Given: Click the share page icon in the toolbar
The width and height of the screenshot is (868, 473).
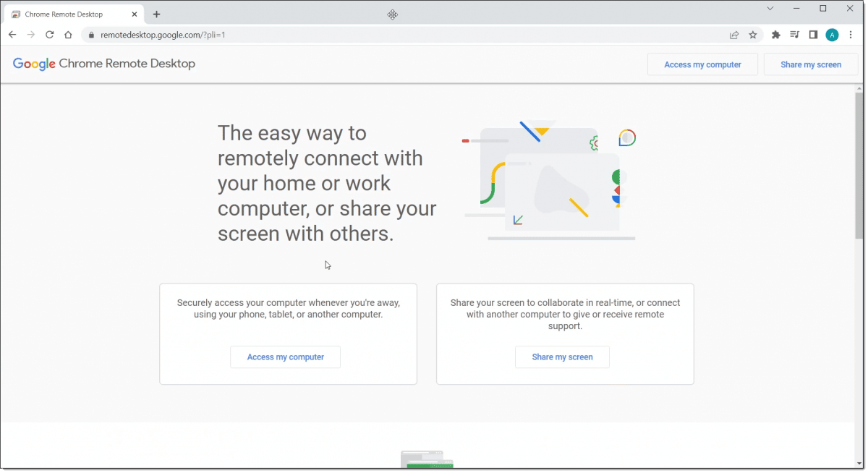Looking at the screenshot, I should pyautogui.click(x=734, y=34).
